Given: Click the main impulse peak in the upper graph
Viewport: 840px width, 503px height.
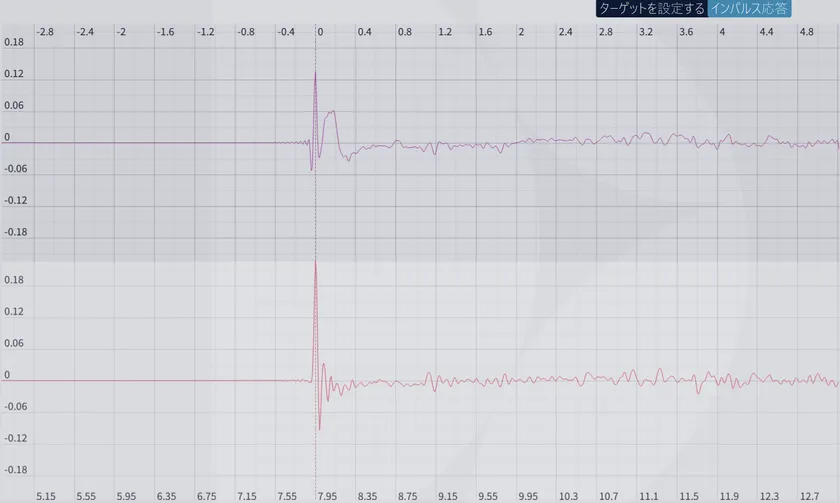Looking at the screenshot, I should tap(315, 73).
